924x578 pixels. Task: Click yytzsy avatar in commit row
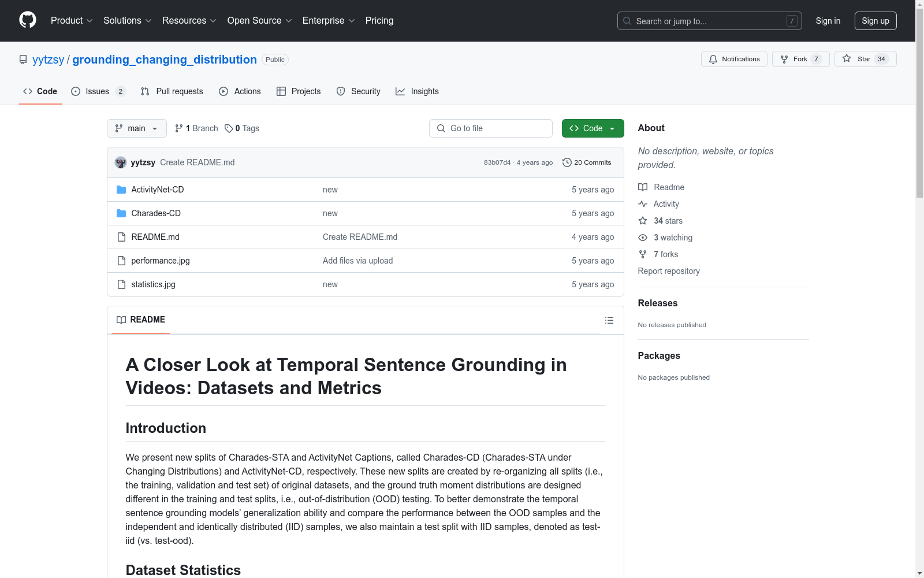121,162
